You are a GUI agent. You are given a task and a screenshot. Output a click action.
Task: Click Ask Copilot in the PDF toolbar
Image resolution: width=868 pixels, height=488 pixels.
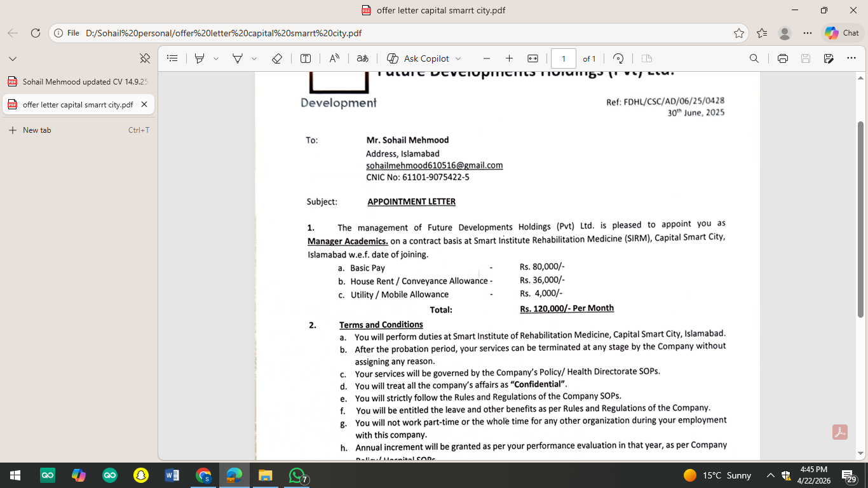coord(418,58)
